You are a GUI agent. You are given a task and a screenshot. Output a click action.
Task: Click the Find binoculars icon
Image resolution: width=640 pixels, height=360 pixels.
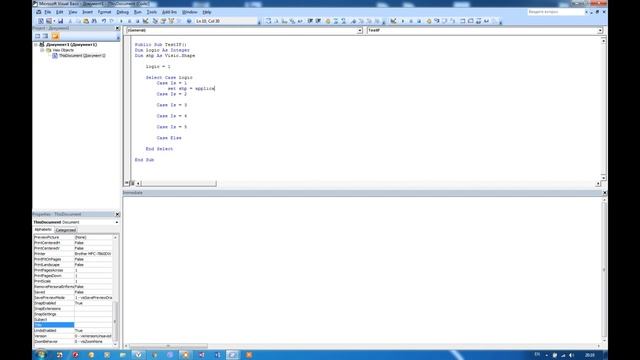(94, 21)
